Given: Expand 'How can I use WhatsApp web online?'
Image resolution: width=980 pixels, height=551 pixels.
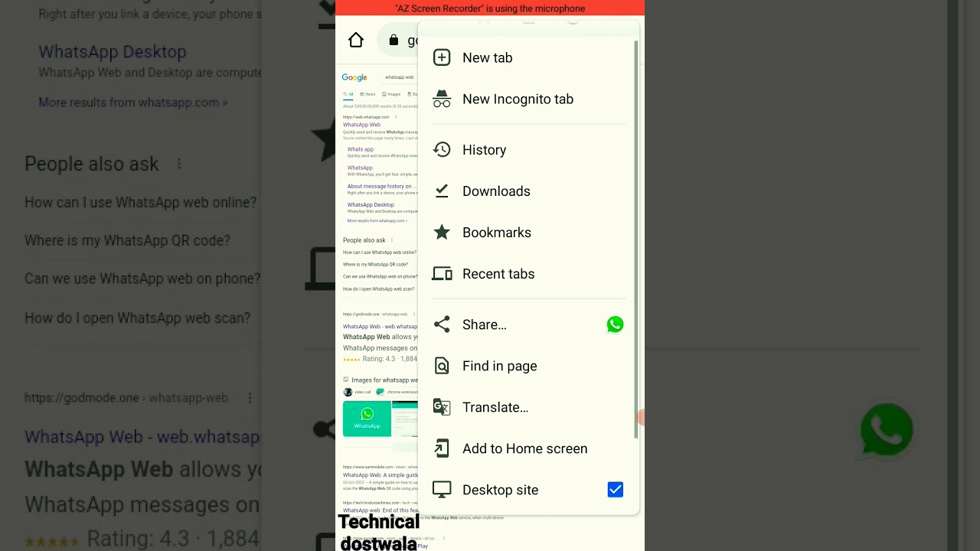Looking at the screenshot, I should (380, 253).
